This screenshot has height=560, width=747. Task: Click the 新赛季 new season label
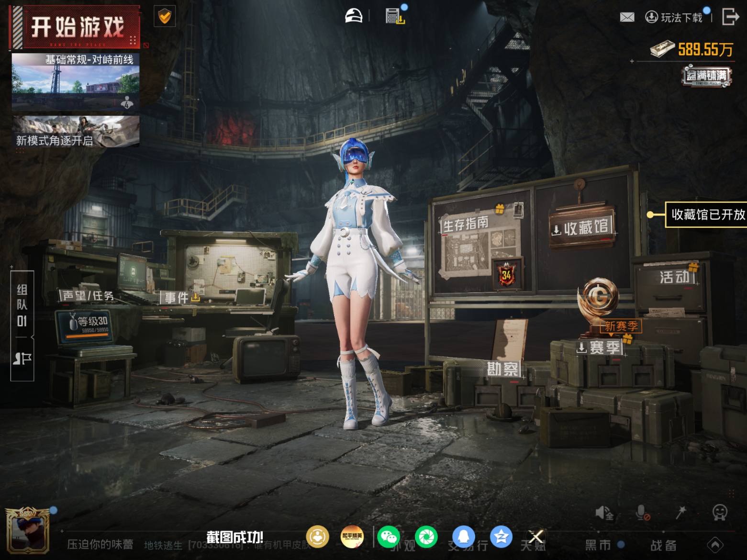pyautogui.click(x=621, y=326)
